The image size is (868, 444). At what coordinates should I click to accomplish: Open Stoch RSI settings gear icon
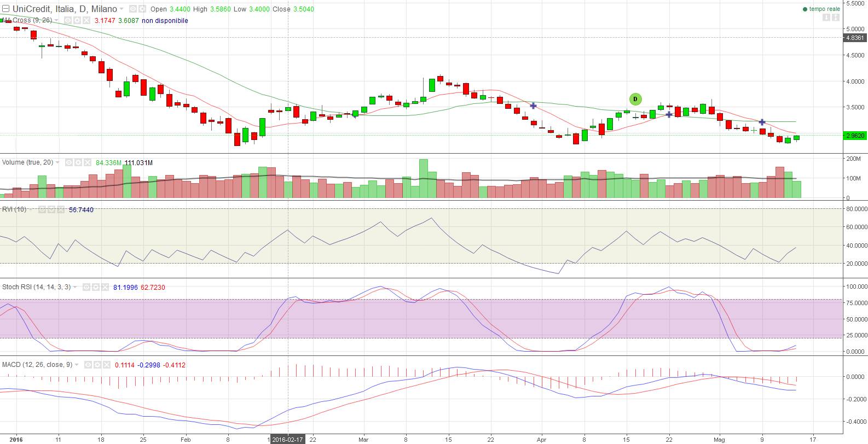[x=96, y=287]
